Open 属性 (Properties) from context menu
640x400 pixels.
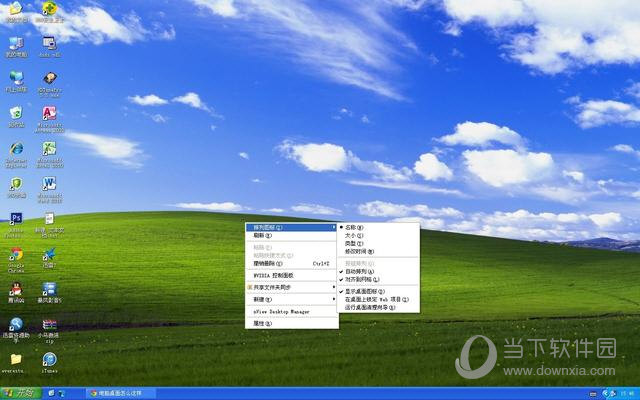[x=291, y=324]
